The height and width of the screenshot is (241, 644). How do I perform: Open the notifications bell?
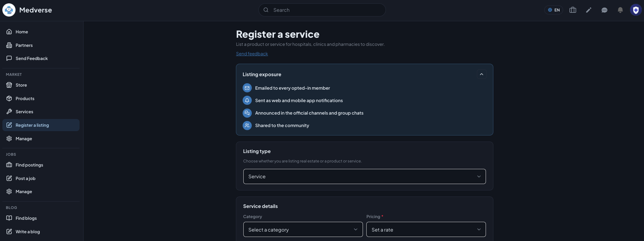click(620, 10)
